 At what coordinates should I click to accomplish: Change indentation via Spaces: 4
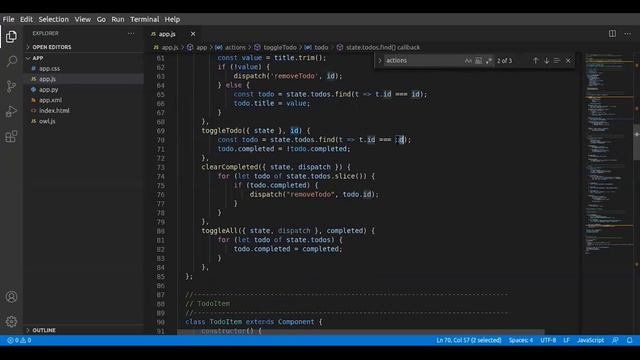point(520,340)
